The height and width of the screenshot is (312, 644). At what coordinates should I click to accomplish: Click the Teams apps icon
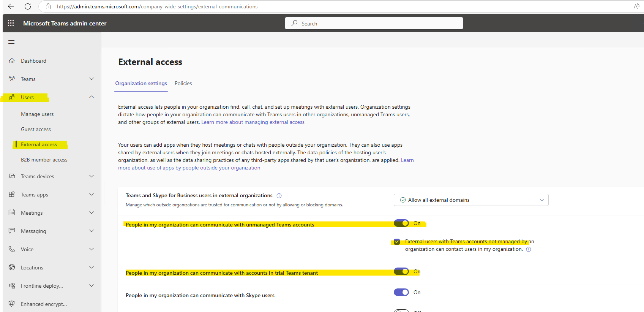pos(12,195)
